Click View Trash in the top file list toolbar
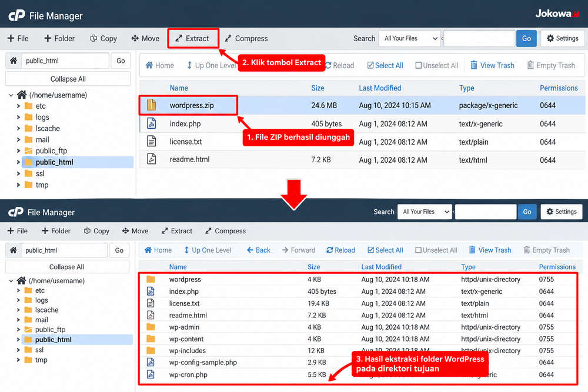 tap(492, 66)
